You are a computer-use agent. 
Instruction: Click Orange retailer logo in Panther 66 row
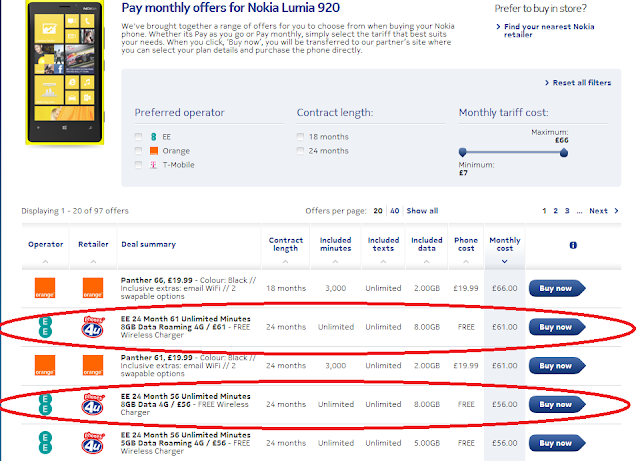(93, 288)
